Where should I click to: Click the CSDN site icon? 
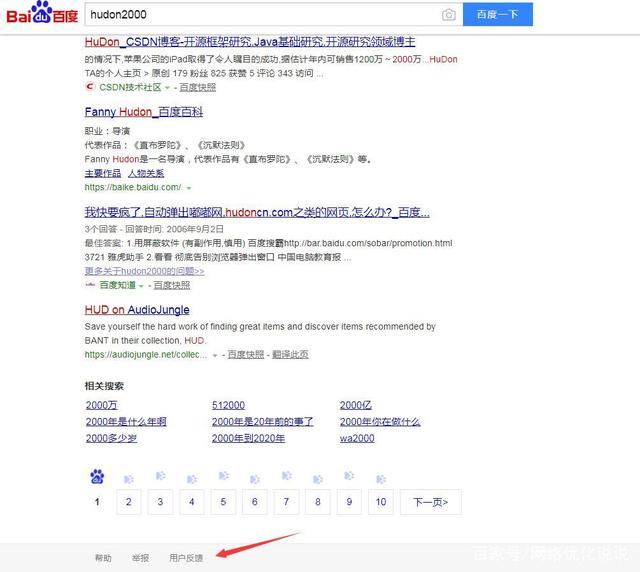point(90,87)
